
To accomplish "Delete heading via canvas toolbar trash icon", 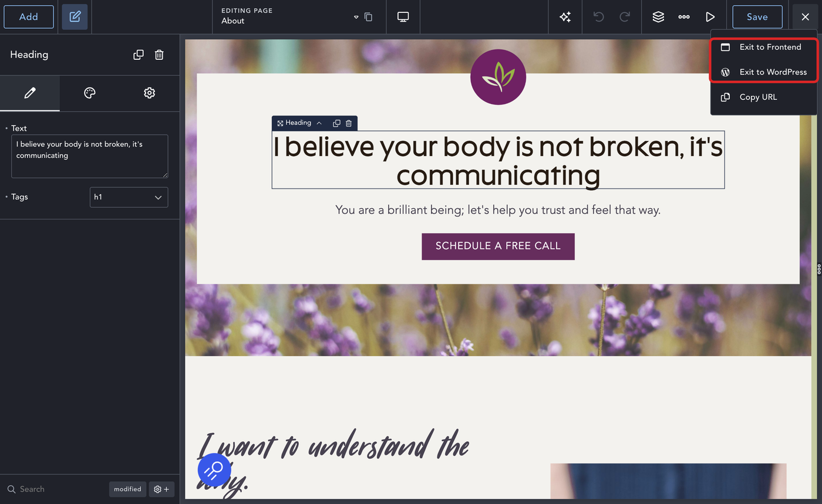I will coord(349,123).
